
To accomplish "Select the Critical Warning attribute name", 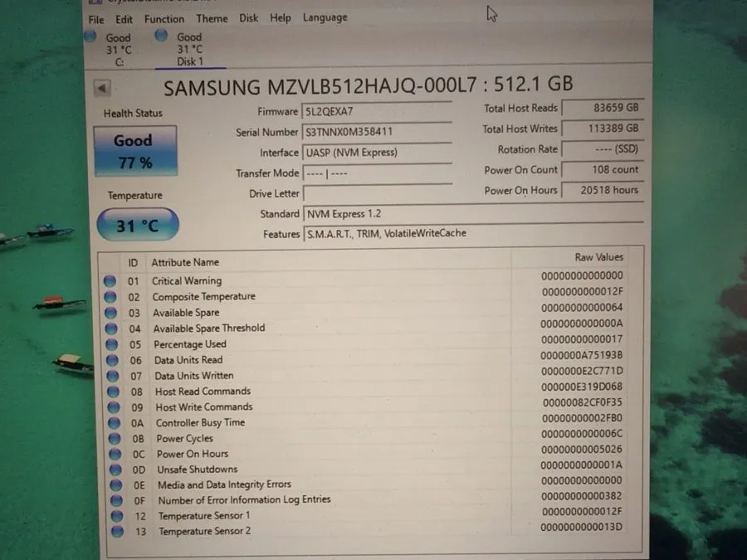I will click(187, 281).
